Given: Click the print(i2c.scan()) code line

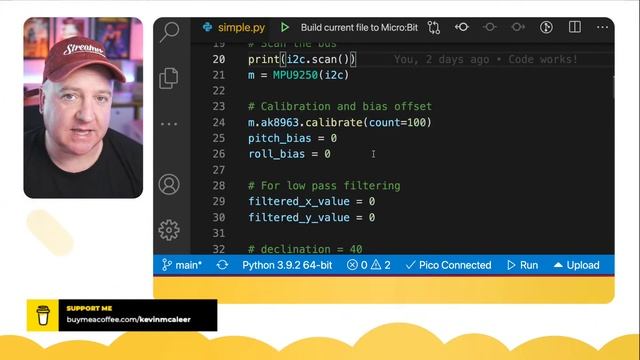Looking at the screenshot, I should click(x=302, y=59).
